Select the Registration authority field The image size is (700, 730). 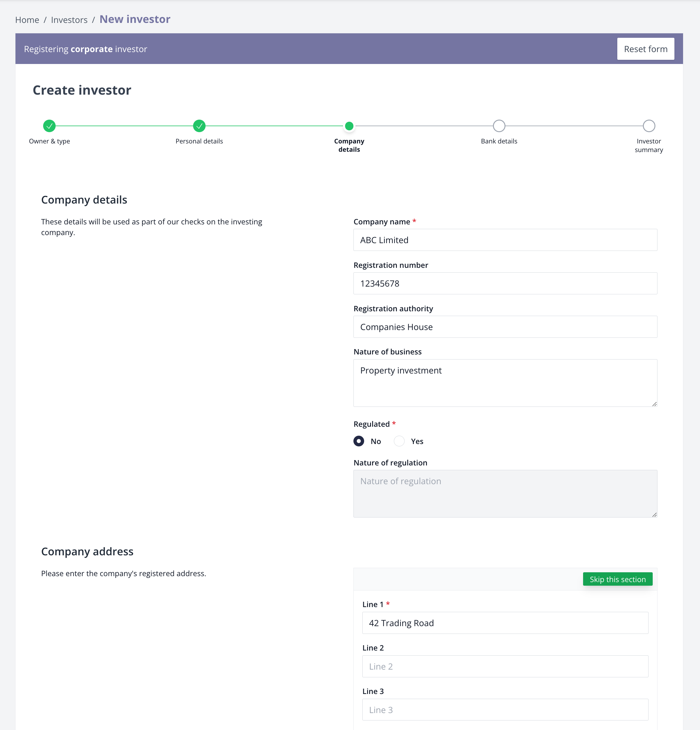coord(505,327)
